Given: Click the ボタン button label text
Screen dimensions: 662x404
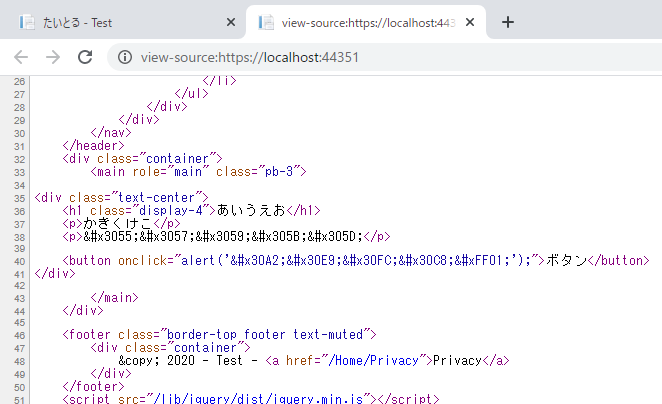Looking at the screenshot, I should point(566,260).
